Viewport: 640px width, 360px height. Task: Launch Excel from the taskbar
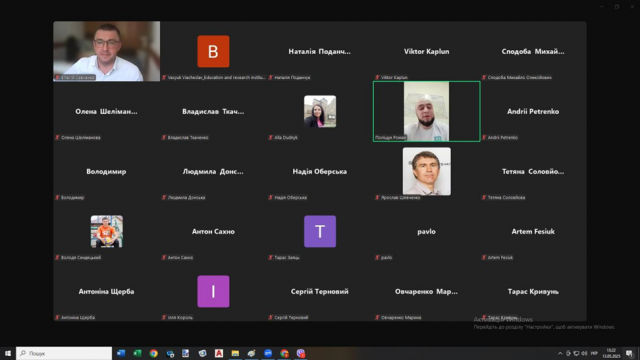[x=138, y=353]
